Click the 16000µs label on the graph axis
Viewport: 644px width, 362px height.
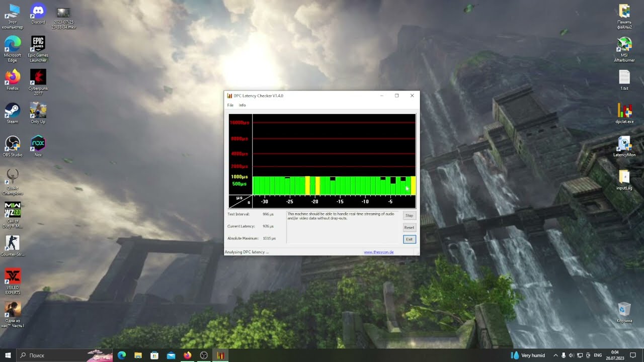[x=239, y=123]
